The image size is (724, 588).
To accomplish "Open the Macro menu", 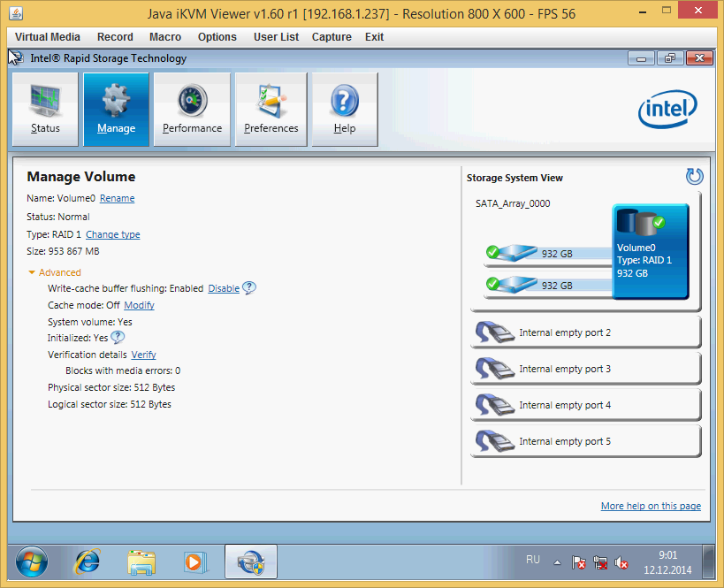I will pyautogui.click(x=165, y=37).
